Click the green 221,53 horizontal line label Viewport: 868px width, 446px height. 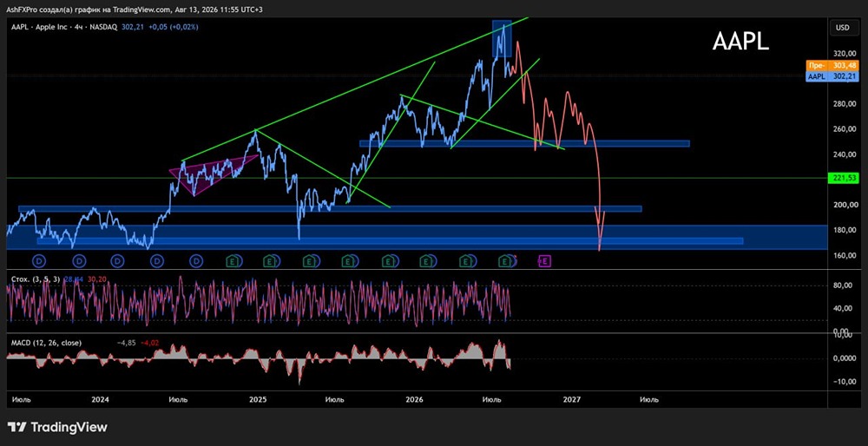pyautogui.click(x=844, y=178)
